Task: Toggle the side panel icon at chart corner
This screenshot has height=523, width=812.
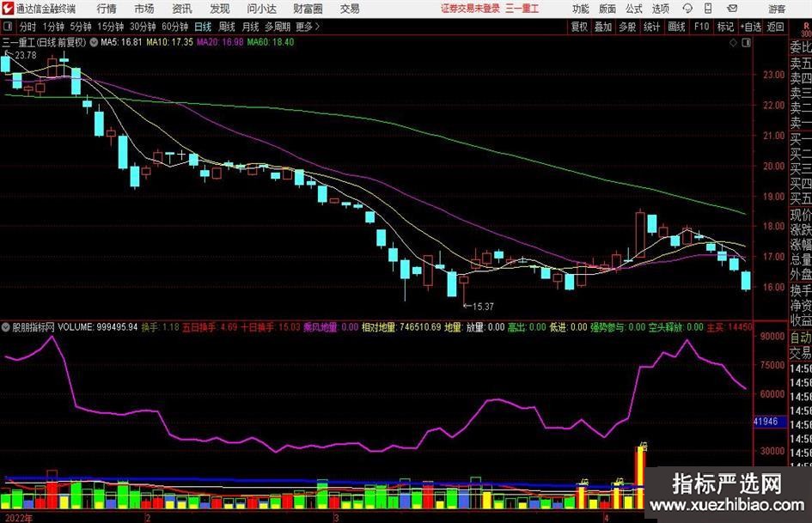Action: tap(746, 43)
